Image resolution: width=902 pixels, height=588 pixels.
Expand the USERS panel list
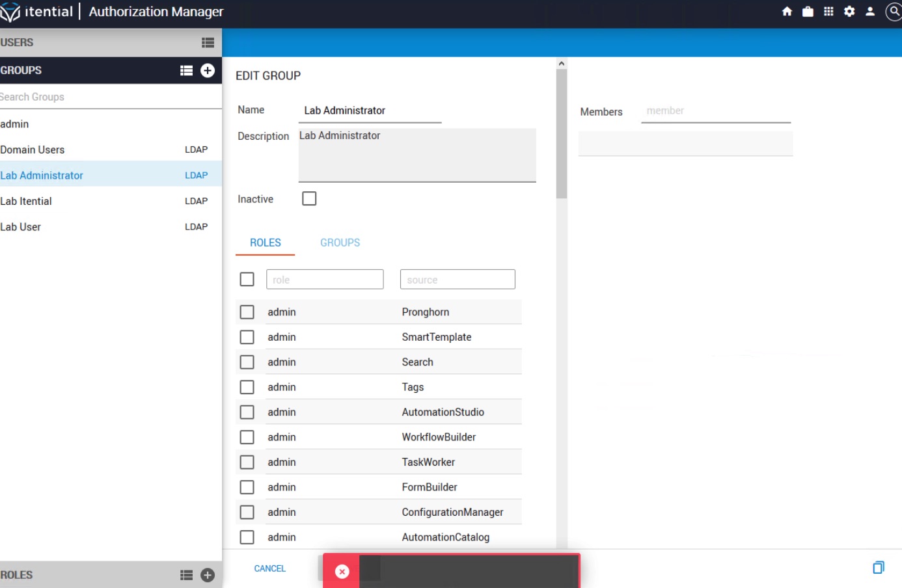[208, 43]
